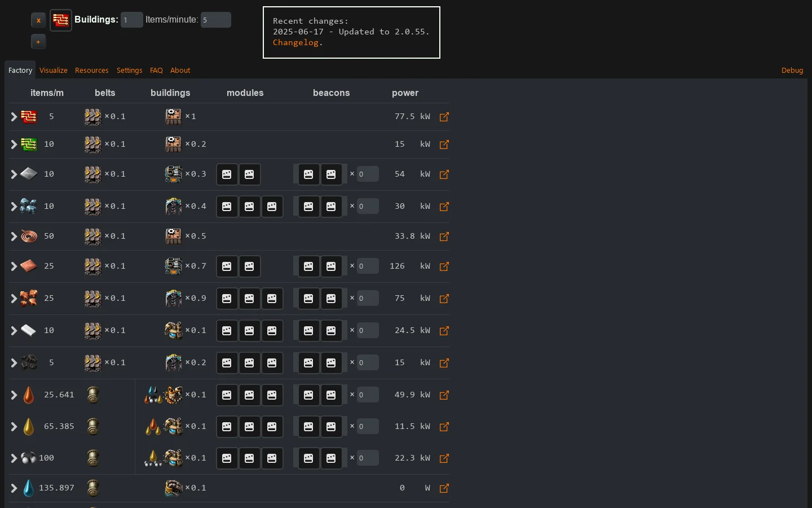
Task: Click the offshore pump icon in water row
Action: coord(174,488)
